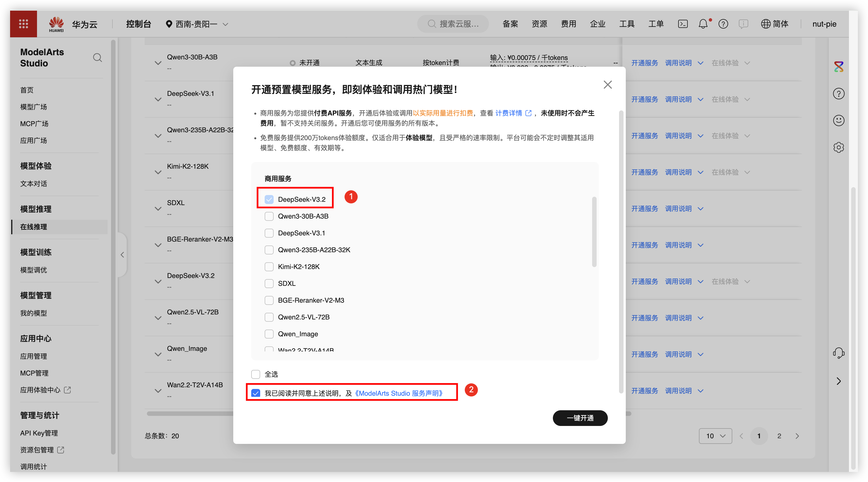Tick the 全选 select-all checkbox

click(256, 374)
